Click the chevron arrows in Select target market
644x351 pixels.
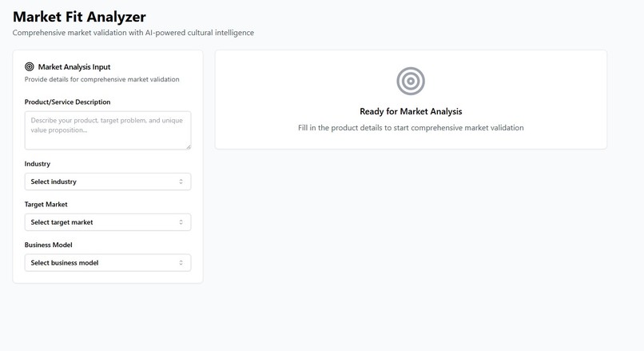(181, 222)
